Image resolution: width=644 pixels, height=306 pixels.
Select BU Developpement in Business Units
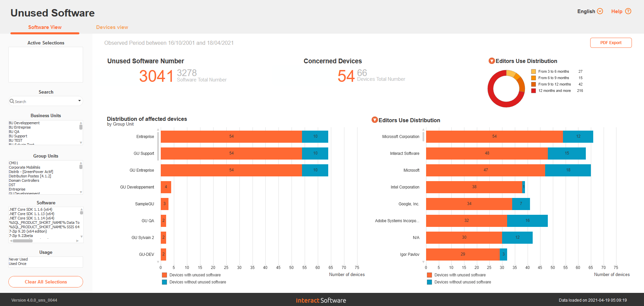pos(24,123)
